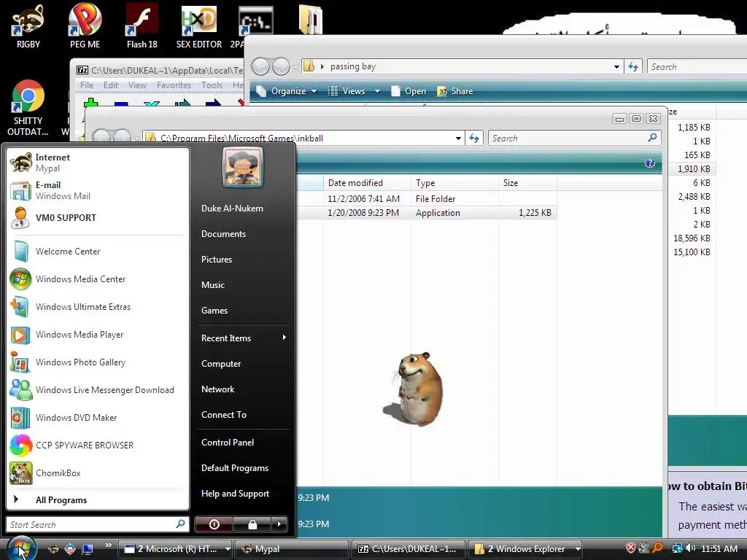Open Windows Ultimate Extras
The image size is (747, 560).
(x=98, y=307)
